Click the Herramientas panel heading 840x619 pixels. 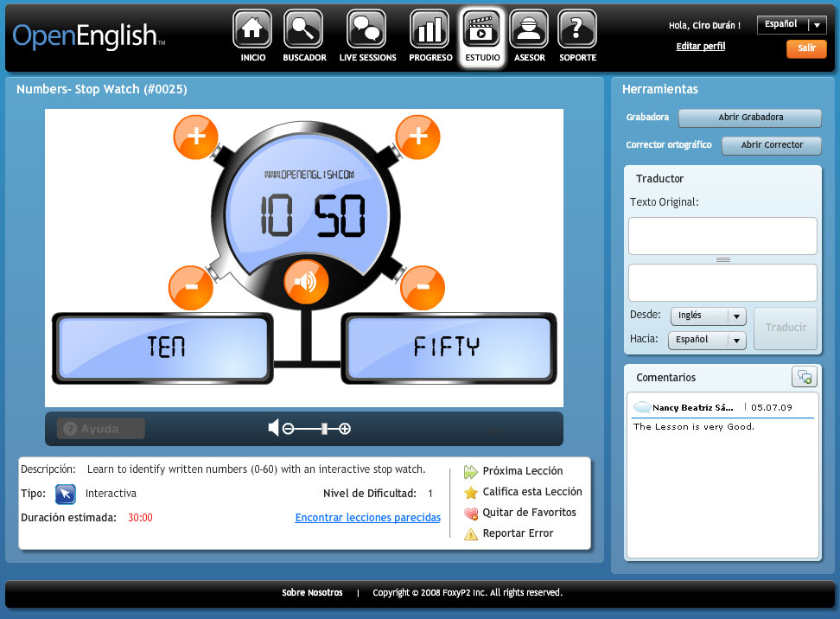[x=660, y=90]
